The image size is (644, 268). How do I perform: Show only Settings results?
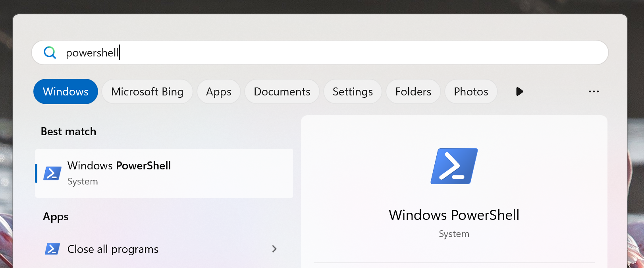pos(353,91)
